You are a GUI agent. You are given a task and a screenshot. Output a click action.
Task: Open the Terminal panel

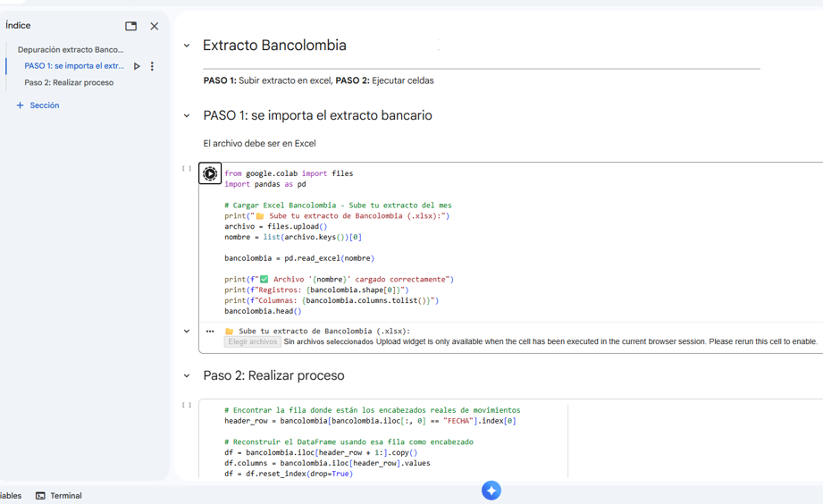click(x=59, y=496)
